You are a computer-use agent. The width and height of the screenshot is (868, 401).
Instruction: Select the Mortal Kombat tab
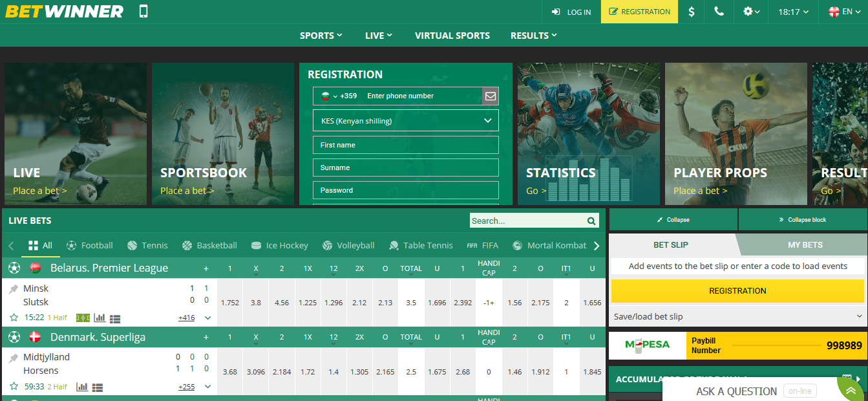(x=549, y=245)
